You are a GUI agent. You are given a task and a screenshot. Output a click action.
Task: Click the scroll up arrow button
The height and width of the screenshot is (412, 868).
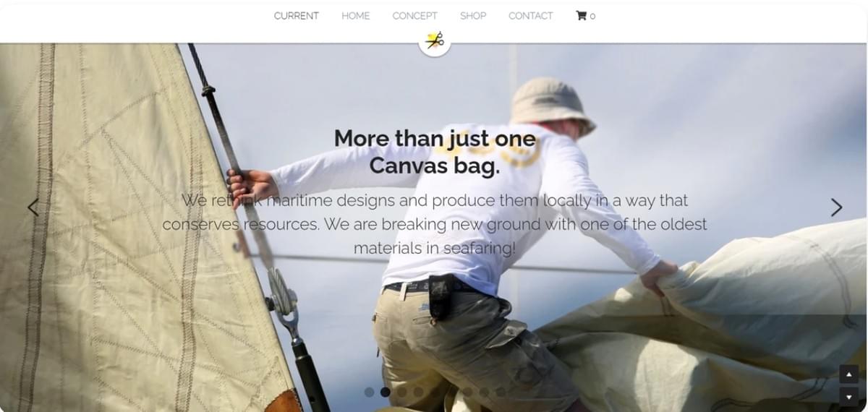click(x=848, y=374)
